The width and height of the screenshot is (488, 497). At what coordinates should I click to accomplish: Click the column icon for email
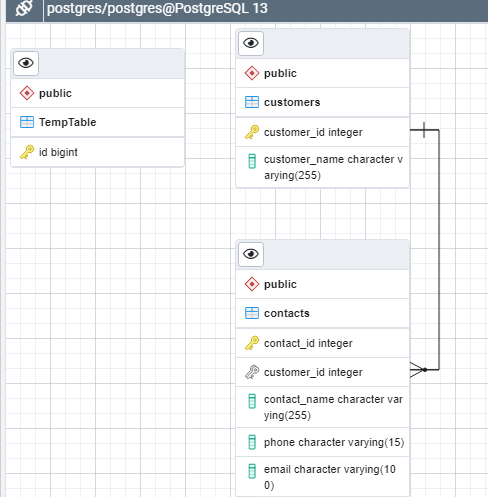(252, 471)
